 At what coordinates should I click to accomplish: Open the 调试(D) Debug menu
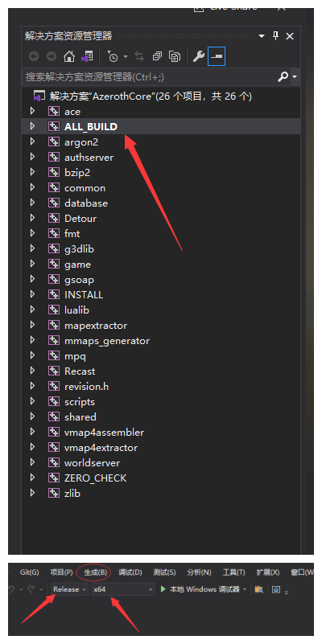(x=130, y=572)
